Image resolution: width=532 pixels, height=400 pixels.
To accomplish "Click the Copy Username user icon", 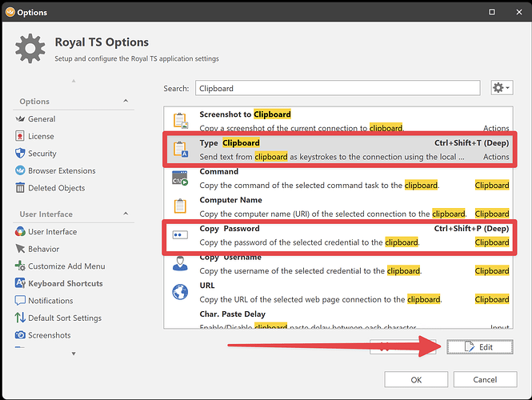I will 181,264.
